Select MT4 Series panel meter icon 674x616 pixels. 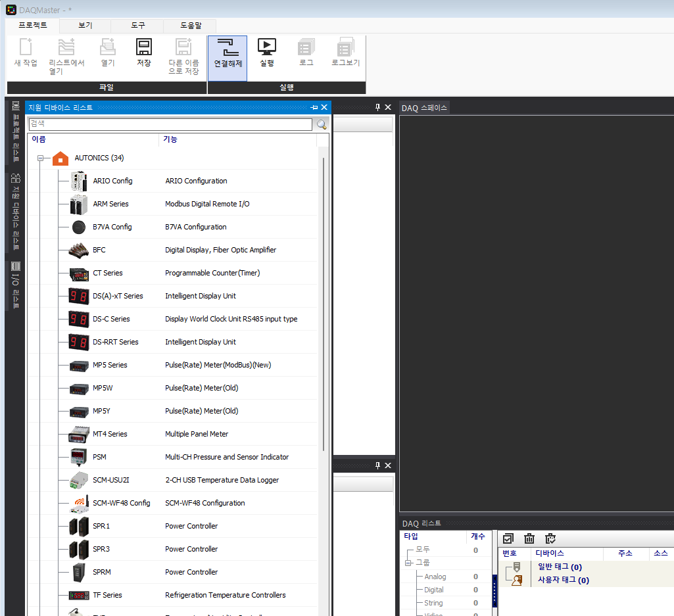tap(79, 434)
